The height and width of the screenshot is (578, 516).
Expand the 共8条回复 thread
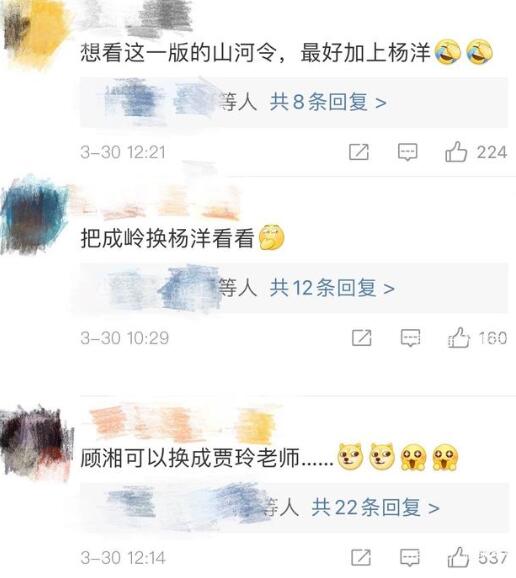click(328, 102)
